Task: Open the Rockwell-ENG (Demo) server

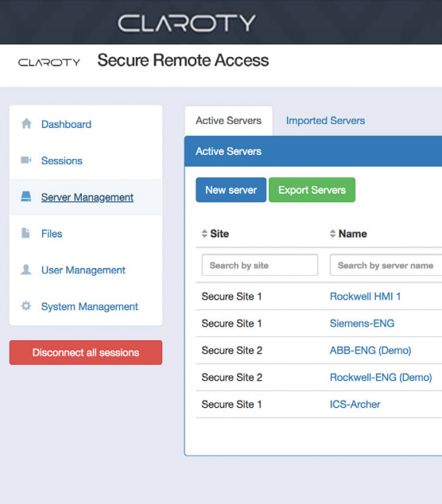Action: 381,377
